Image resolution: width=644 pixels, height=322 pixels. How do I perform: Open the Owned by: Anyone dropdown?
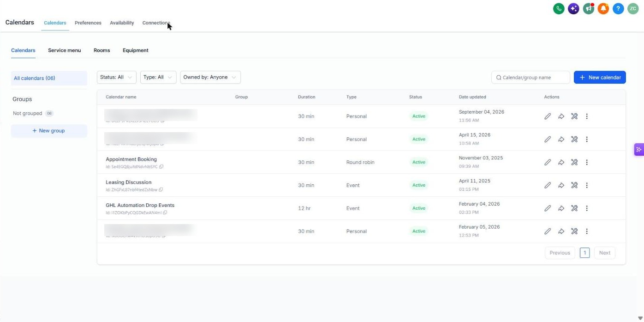pyautogui.click(x=210, y=77)
